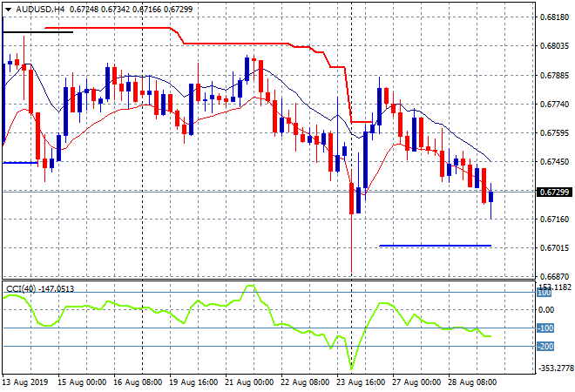Click the green CCI line's lowest trough
This screenshot has height=392, width=575.
[x=351, y=368]
